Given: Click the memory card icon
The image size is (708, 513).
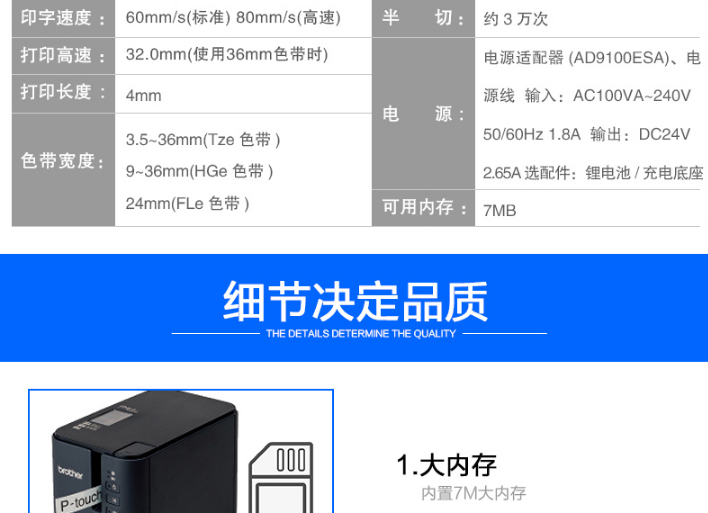Looking at the screenshot, I should (x=281, y=478).
